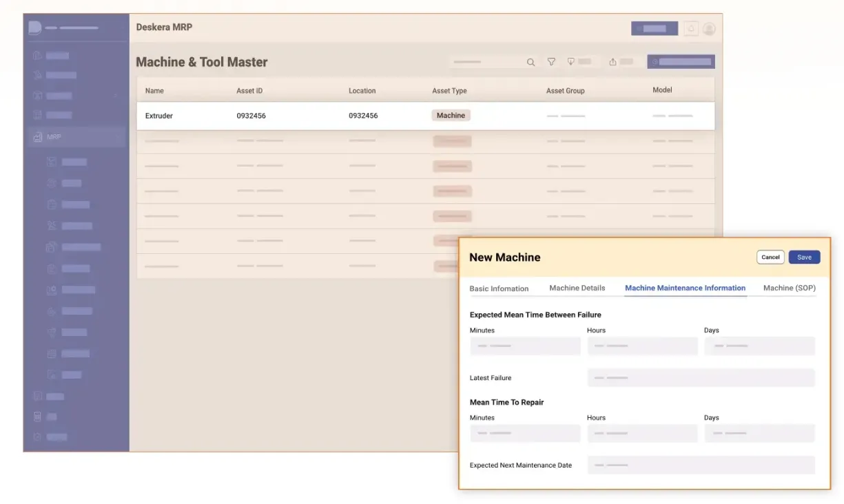Image resolution: width=844 pixels, height=504 pixels.
Task: Select the MRP sidebar icon
Action: coord(38,137)
